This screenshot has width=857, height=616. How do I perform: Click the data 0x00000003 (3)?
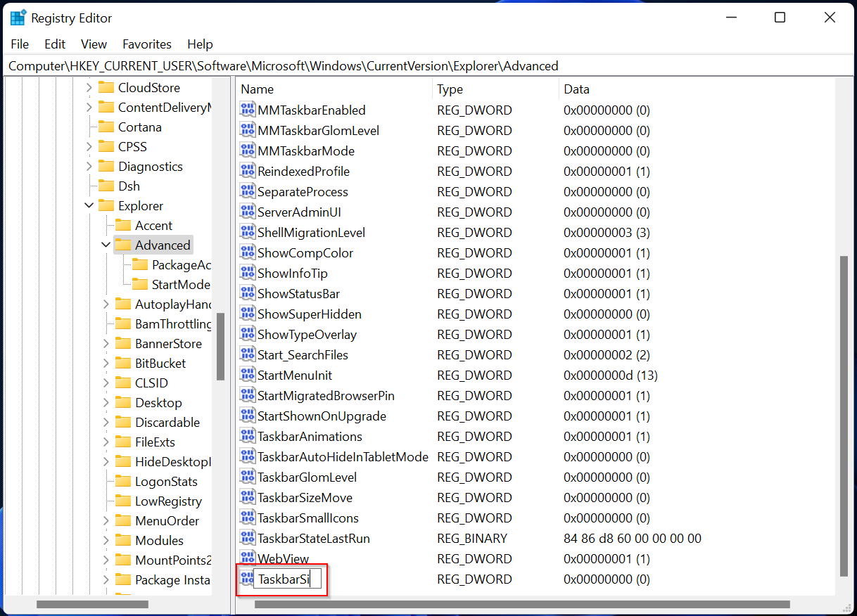point(607,232)
